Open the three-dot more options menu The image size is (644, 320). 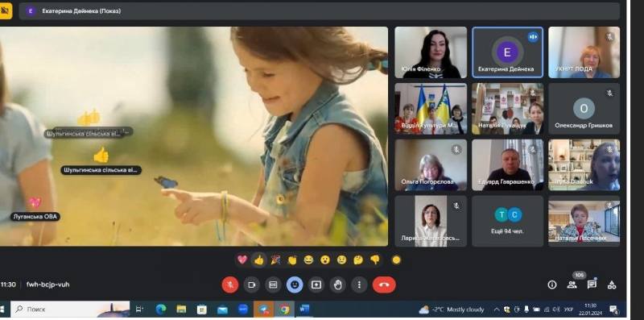pyautogui.click(x=359, y=285)
